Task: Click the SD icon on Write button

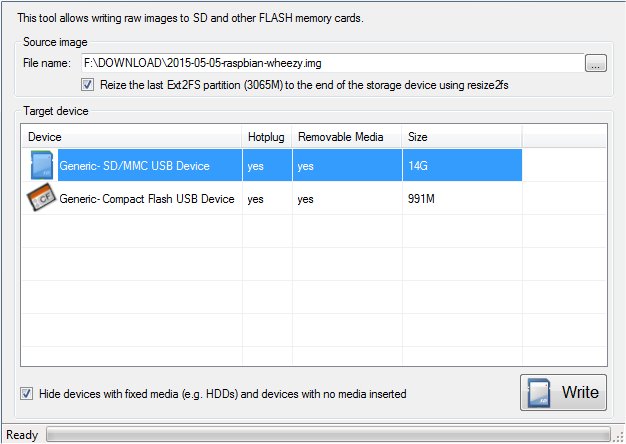Action: (x=540, y=392)
